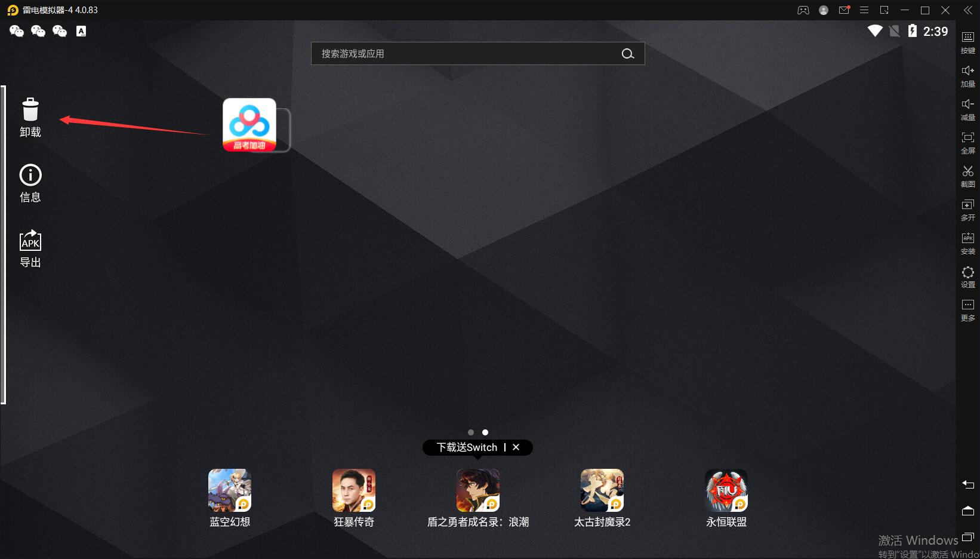Switch to the first home page dot
The image size is (980, 559).
click(x=471, y=432)
